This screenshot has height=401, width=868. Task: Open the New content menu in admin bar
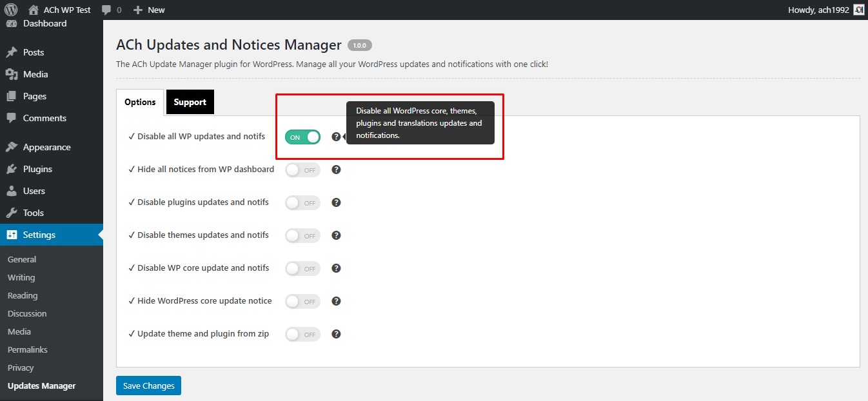pos(149,10)
